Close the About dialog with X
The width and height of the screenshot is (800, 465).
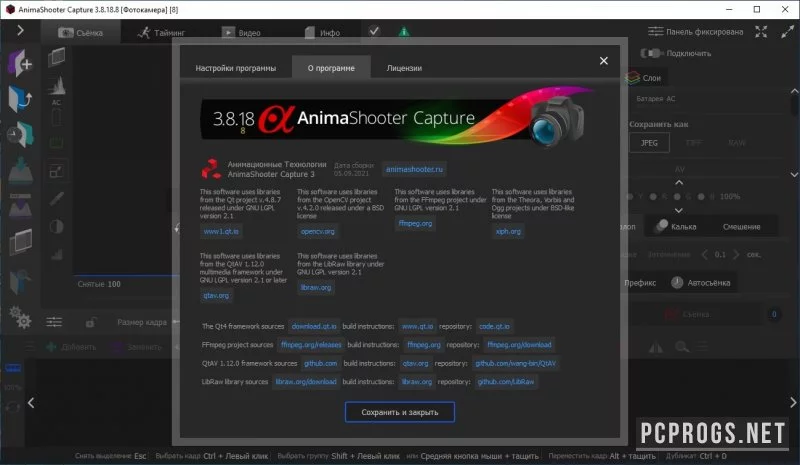(604, 61)
